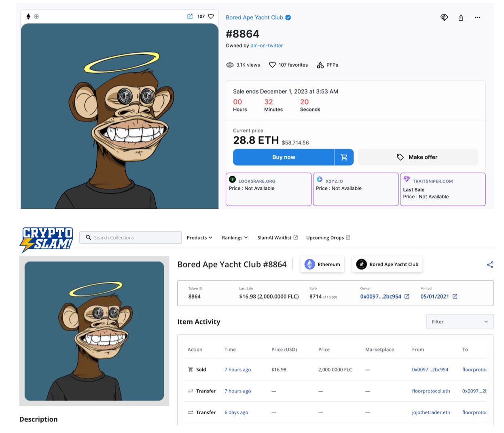
Task: Click the Make offer button
Action: pyautogui.click(x=418, y=157)
